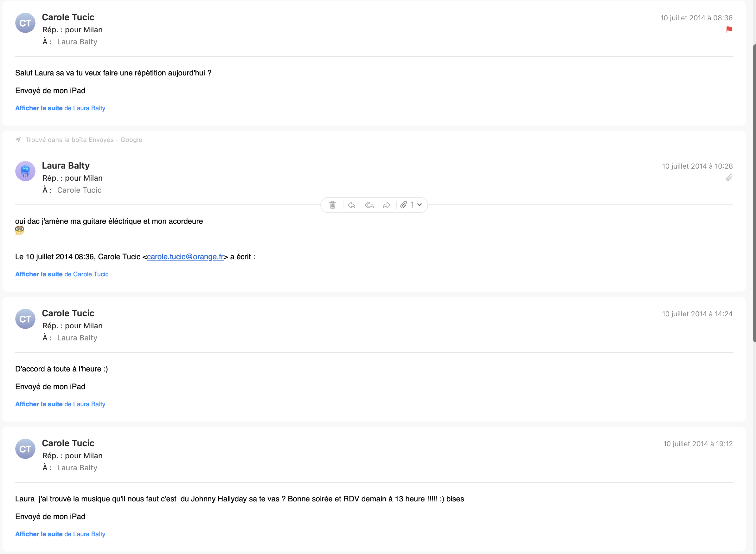Image resolution: width=756 pixels, height=554 pixels.
Task: Show remaining text of the 19:12 message
Action: pyautogui.click(x=60, y=534)
